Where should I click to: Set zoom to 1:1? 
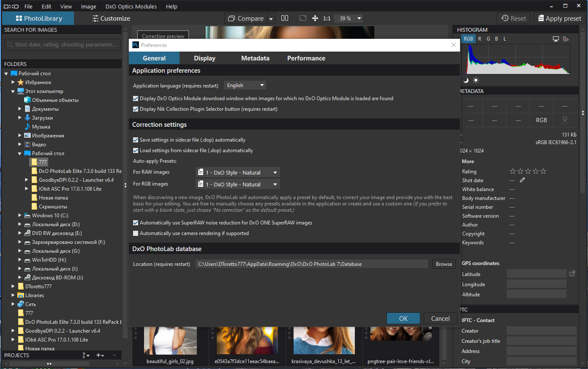[327, 18]
